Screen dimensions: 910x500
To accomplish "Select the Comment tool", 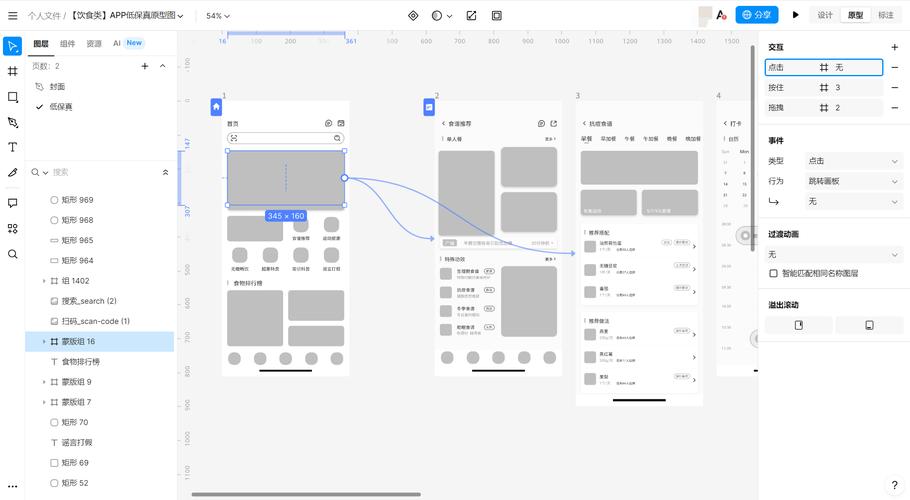I will tap(12, 202).
